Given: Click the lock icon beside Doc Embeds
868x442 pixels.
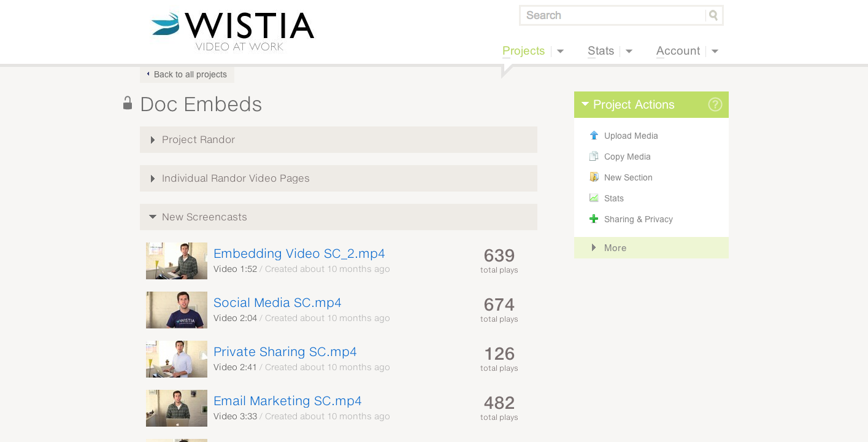Looking at the screenshot, I should coord(128,103).
